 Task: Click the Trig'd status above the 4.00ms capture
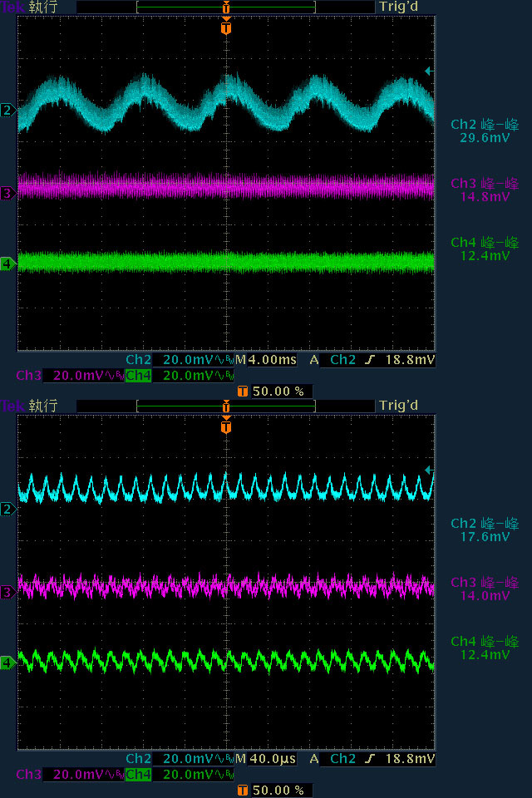[399, 7]
